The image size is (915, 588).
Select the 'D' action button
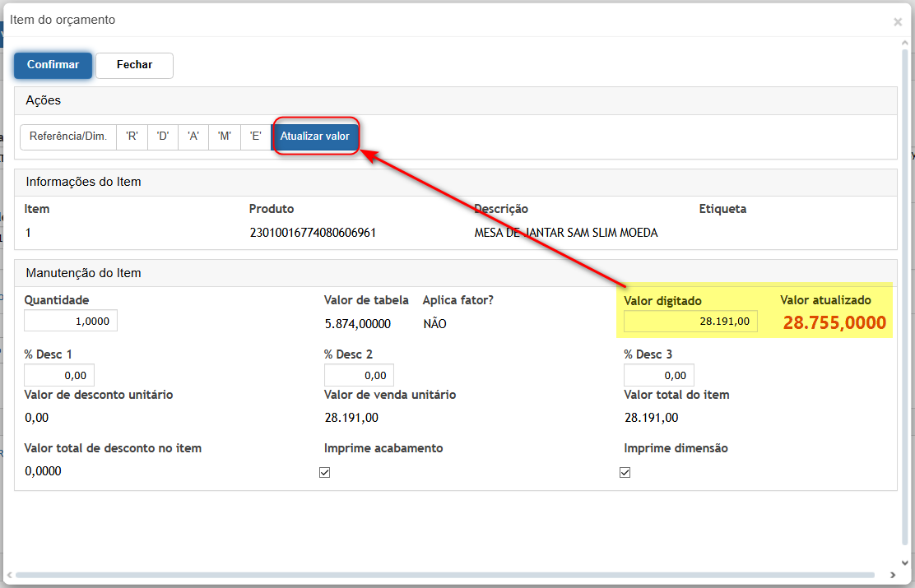(163, 137)
